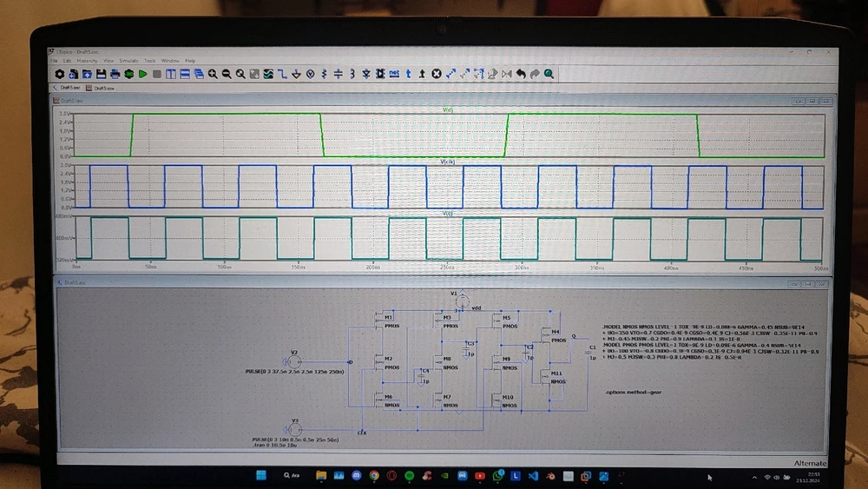Click the green Run simulation icon

click(142, 75)
